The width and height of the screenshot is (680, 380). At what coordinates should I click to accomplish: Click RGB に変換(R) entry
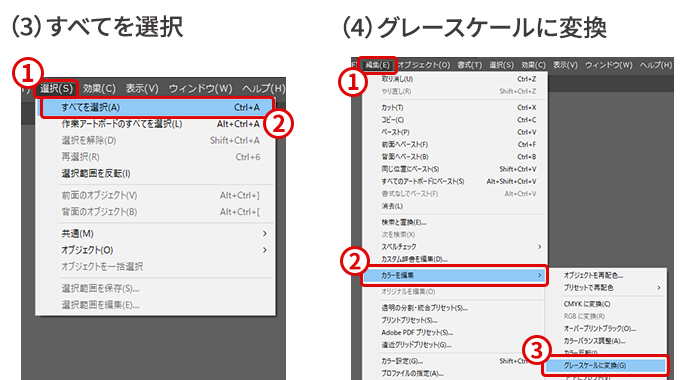coord(606,316)
